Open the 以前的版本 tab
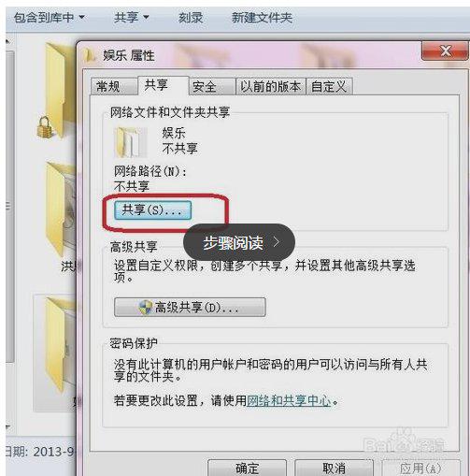Image resolution: width=470 pixels, height=476 pixels. point(271,86)
